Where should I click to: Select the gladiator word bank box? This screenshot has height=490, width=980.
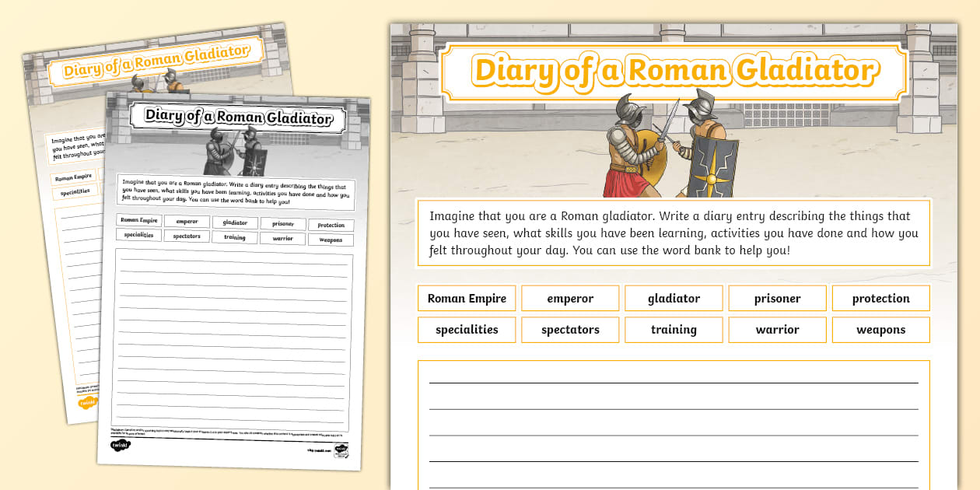(x=674, y=298)
